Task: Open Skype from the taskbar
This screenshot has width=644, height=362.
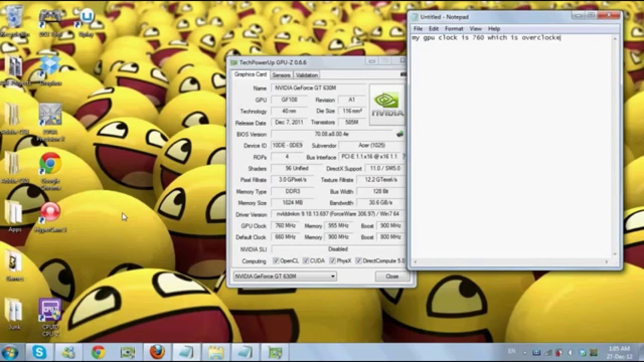Action: [x=39, y=352]
